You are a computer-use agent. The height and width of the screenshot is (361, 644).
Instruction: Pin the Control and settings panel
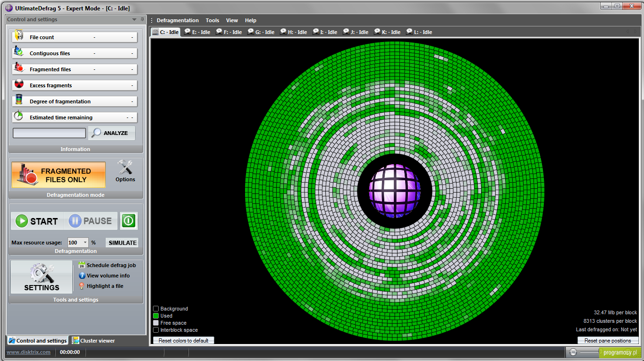142,19
